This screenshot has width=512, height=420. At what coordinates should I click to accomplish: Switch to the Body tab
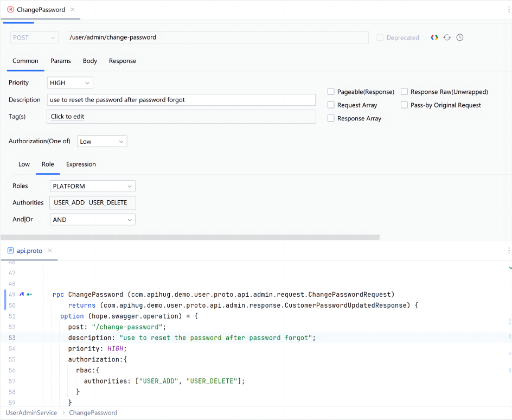click(90, 61)
